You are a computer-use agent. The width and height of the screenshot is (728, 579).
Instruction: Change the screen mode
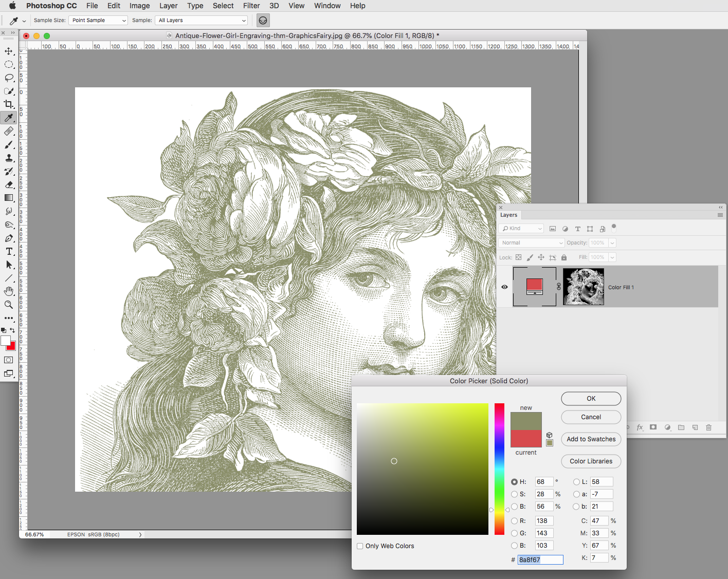9,373
